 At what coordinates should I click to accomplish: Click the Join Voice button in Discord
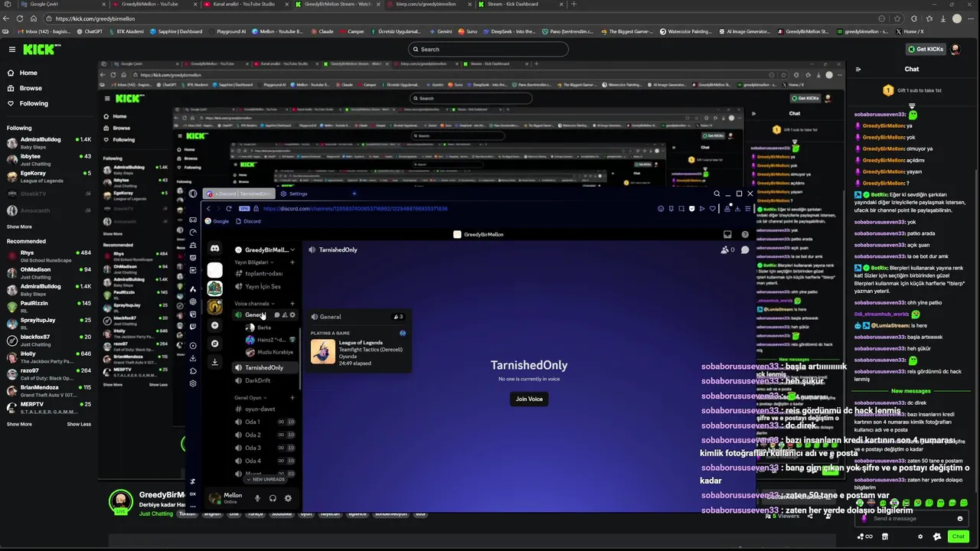pos(529,399)
